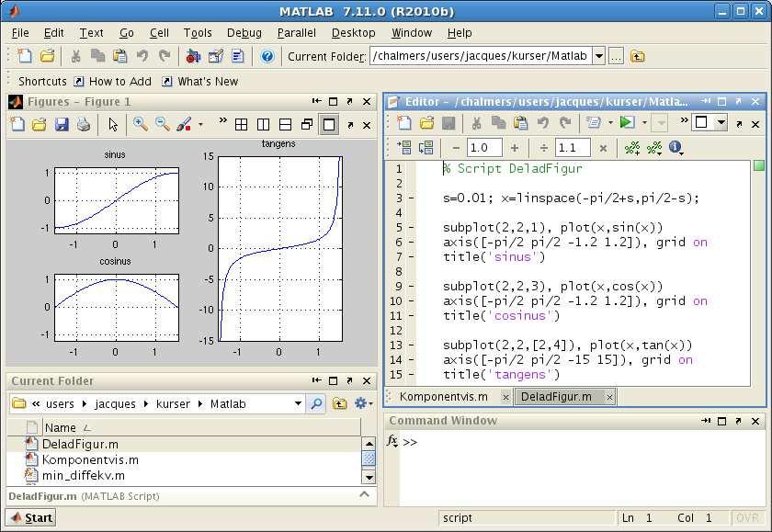Viewport: 772px width, 532px height.
Task: Select Edit Plot arrow tool
Action: pos(113,125)
